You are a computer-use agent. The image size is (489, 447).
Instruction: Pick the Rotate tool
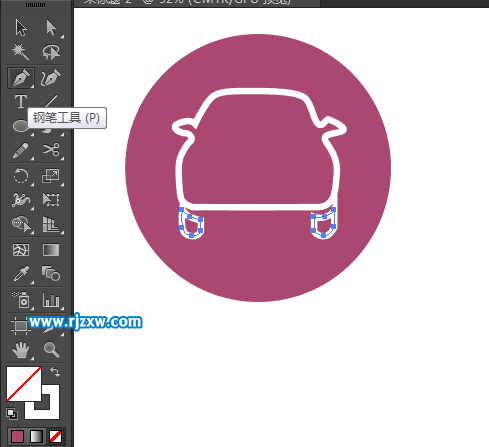click(x=21, y=176)
